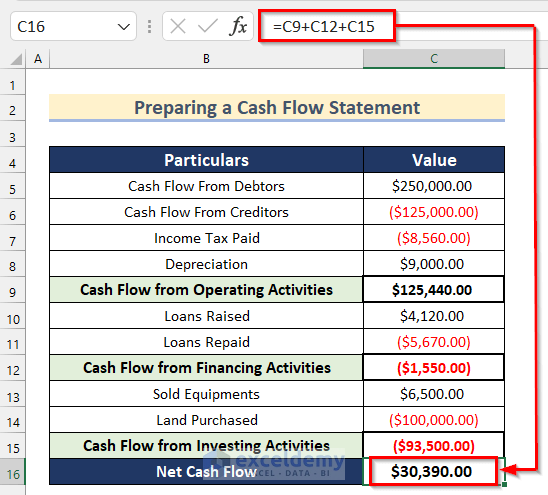
Task: Select column C header
Action: coord(434,59)
